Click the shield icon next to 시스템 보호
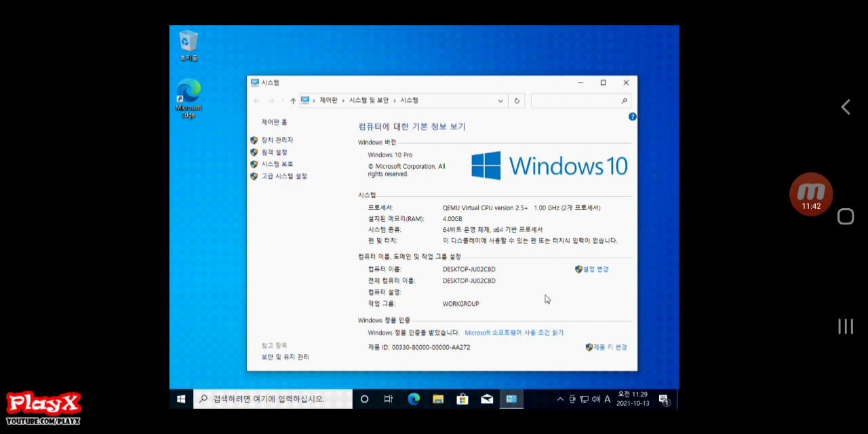The image size is (868, 434). (254, 164)
